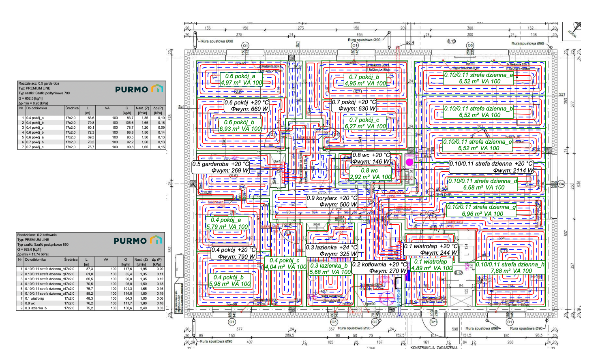
Task: Select the 0.3 łazienka +24 °C room label
Action: pyautogui.click(x=332, y=251)
